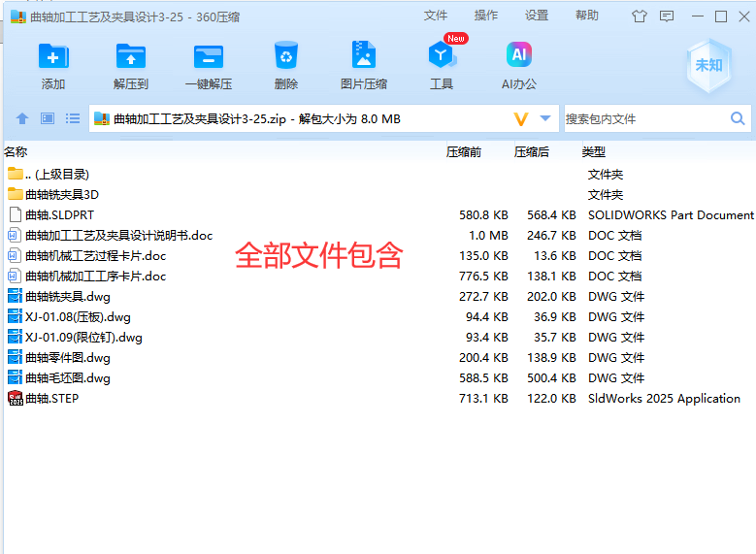Screen dimensions: 756x554
Task: Open the 图片压缩 image compression tool
Action: (x=364, y=54)
